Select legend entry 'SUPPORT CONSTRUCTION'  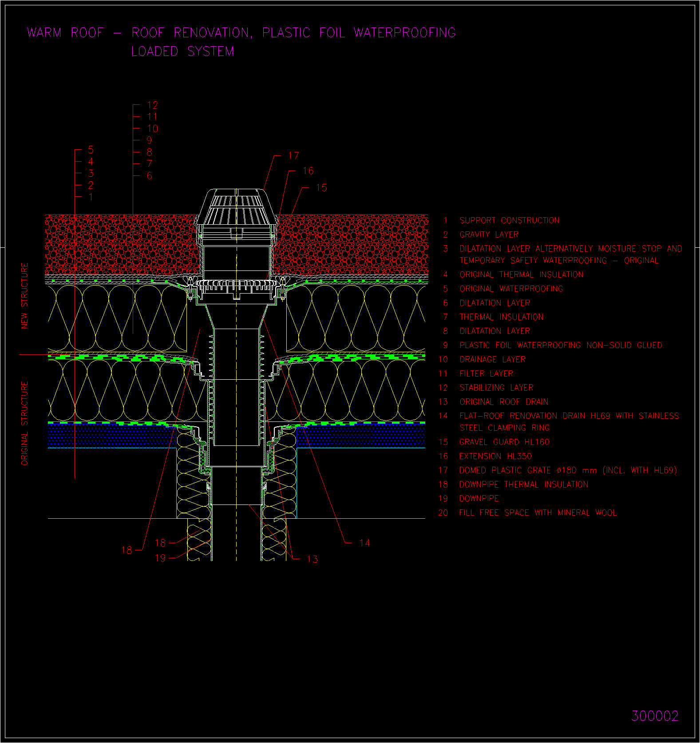pos(510,220)
